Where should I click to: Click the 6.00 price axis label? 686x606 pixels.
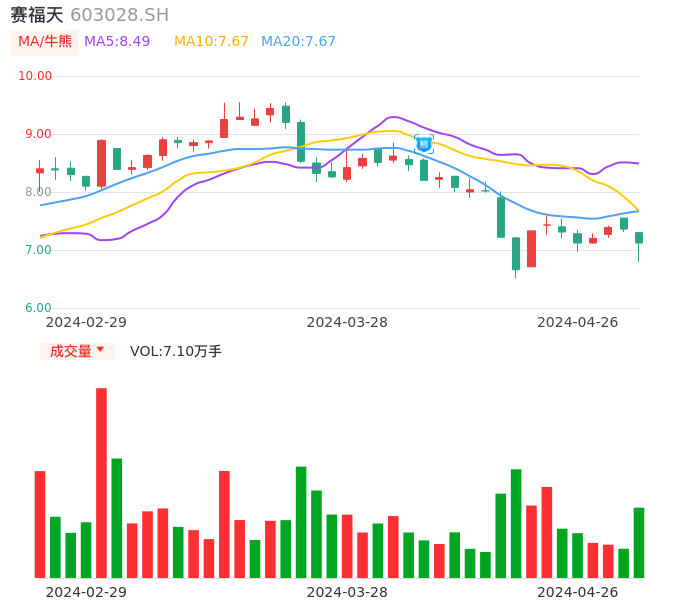[x=39, y=308]
